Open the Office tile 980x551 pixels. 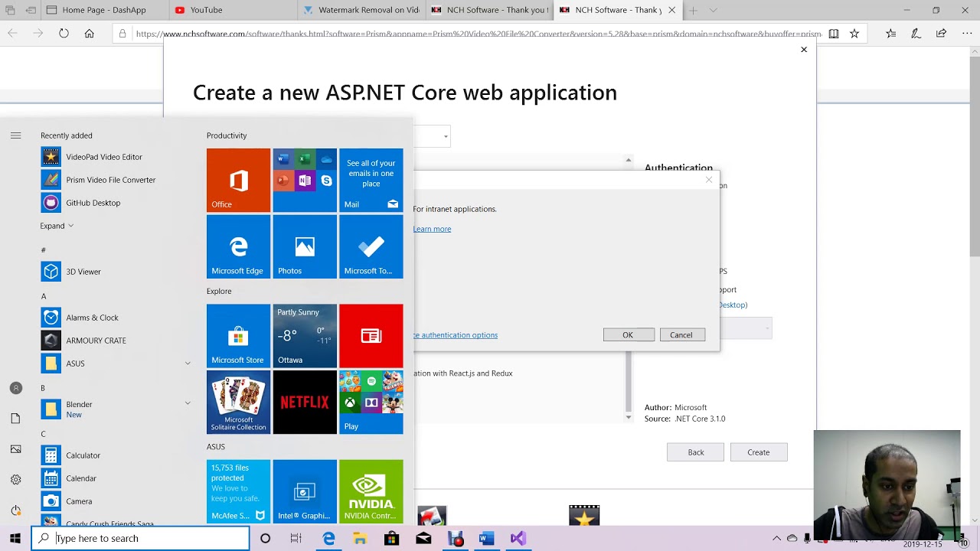(x=238, y=180)
